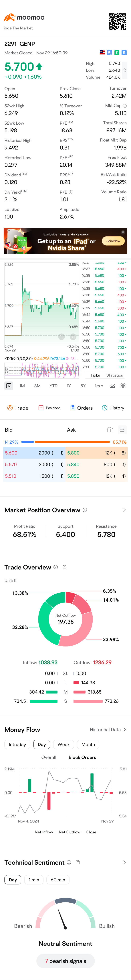131x980 pixels.
Task: Close the iPad rewards banner
Action: tap(123, 232)
